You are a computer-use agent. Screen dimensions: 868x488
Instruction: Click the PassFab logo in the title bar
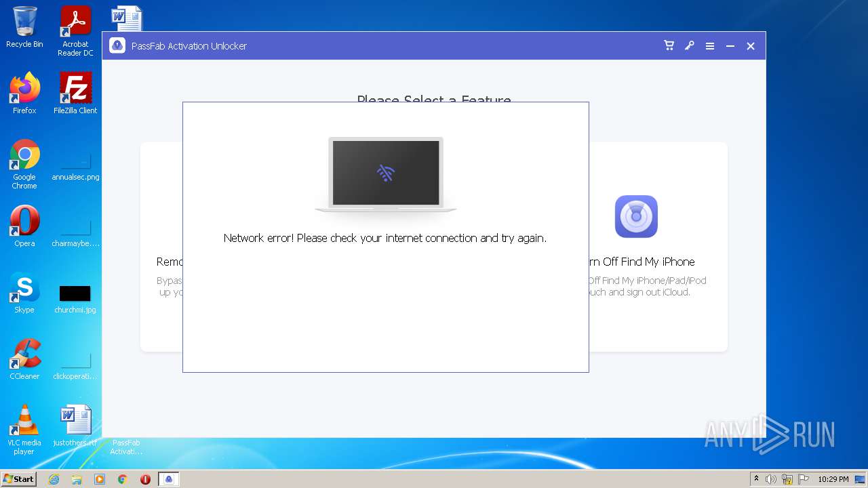(x=117, y=45)
